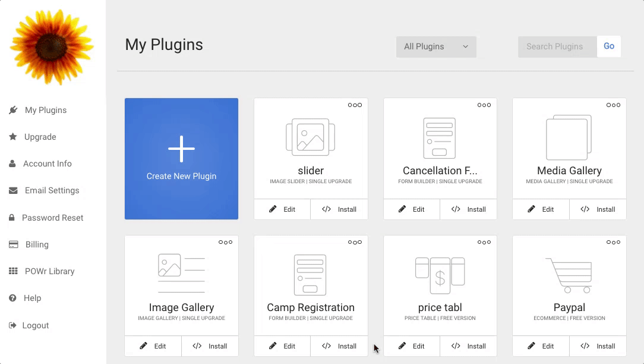Edit the Cancellation F... form plugin
The image size is (644, 364).
click(412, 209)
